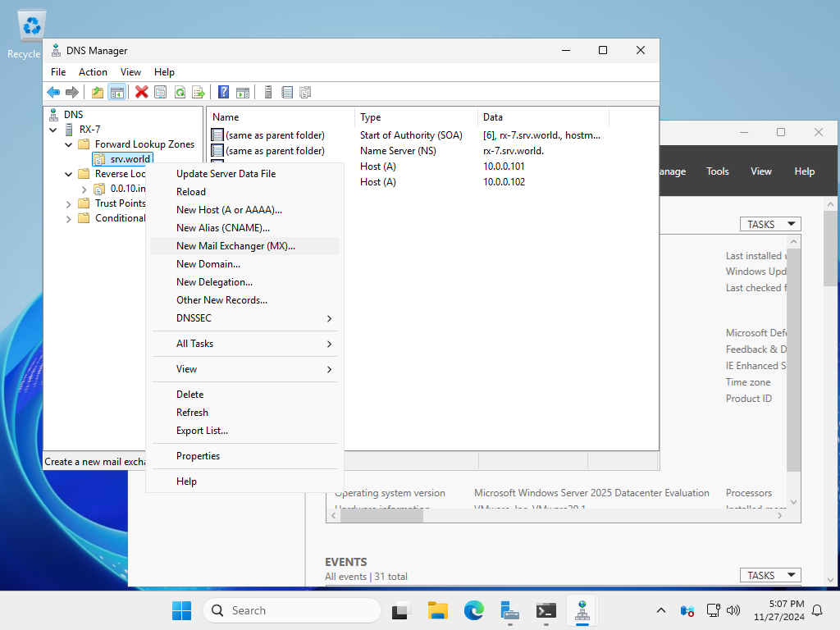The width and height of the screenshot is (840, 630).
Task: Choose Delete from the context menu
Action: click(244, 395)
